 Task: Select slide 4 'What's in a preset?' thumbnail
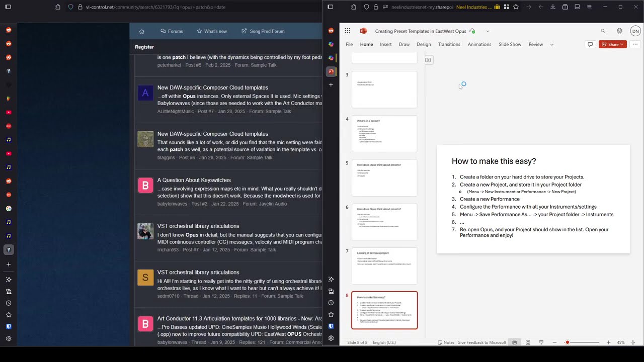point(384,134)
